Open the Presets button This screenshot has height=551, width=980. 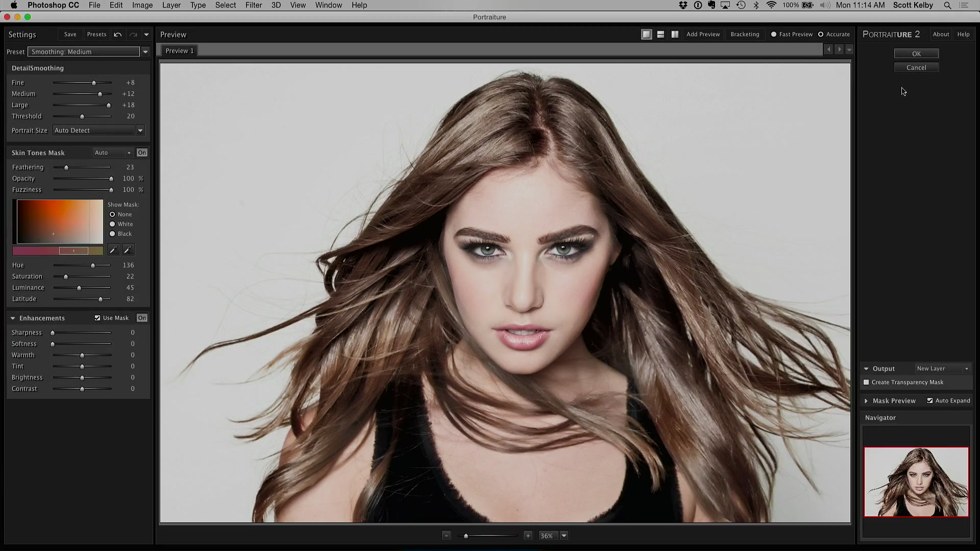tap(96, 35)
